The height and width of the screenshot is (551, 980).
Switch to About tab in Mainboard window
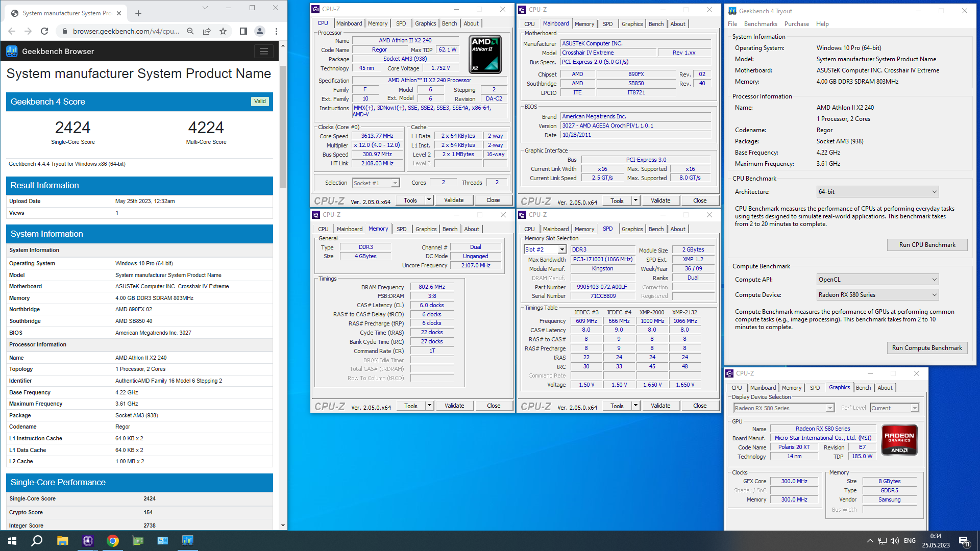click(678, 24)
